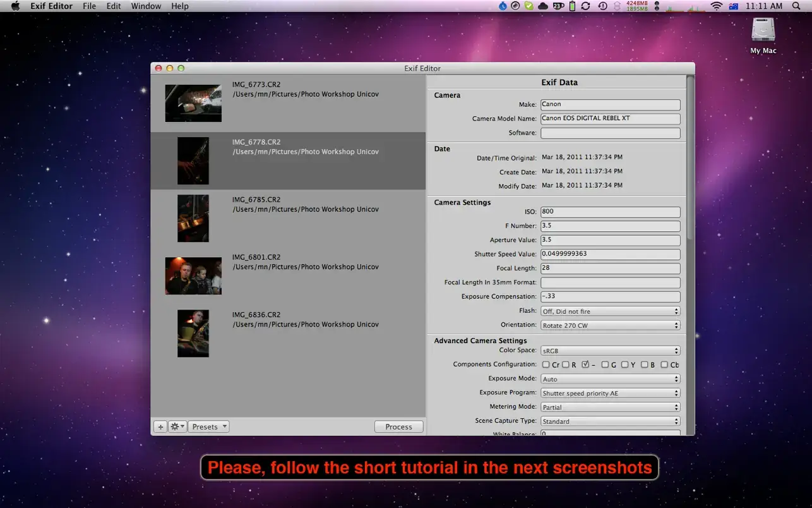Open the File menu
The height and width of the screenshot is (508, 812).
89,6
